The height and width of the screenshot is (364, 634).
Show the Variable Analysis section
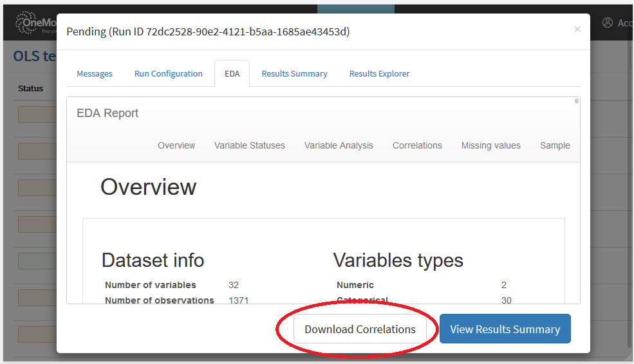339,145
